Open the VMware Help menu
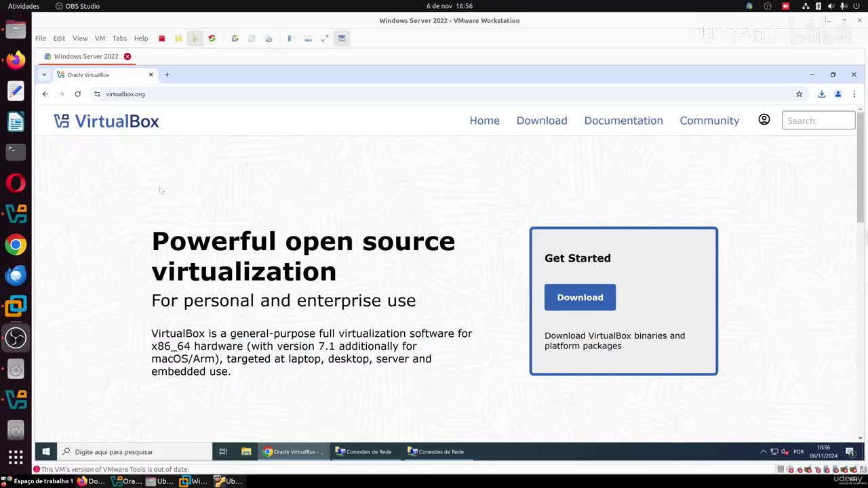868x488 pixels. pos(141,39)
